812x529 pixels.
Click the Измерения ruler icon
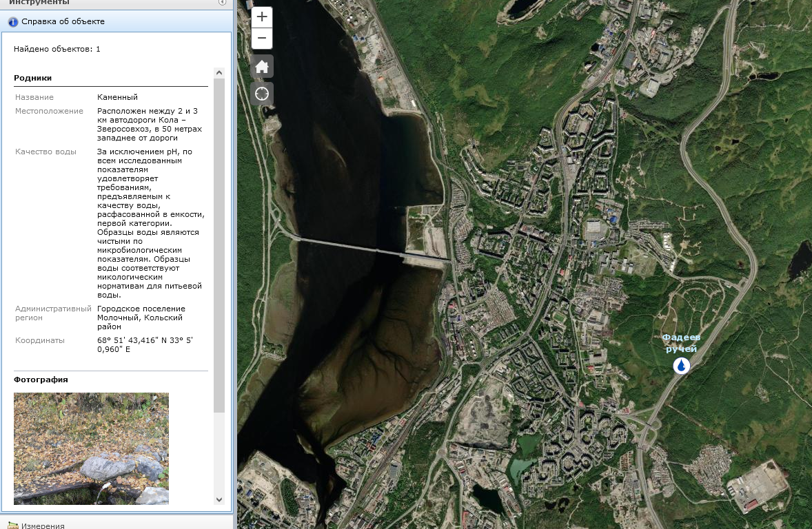tap(13, 525)
